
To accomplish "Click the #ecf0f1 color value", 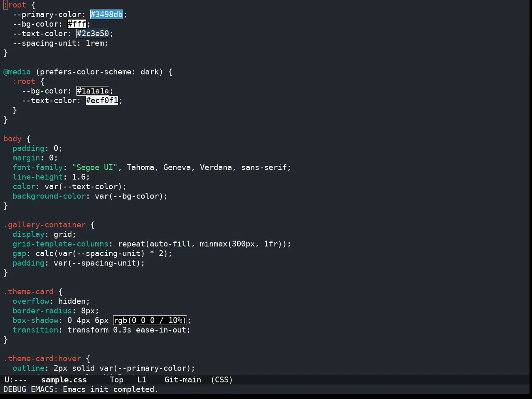I will (102, 101).
